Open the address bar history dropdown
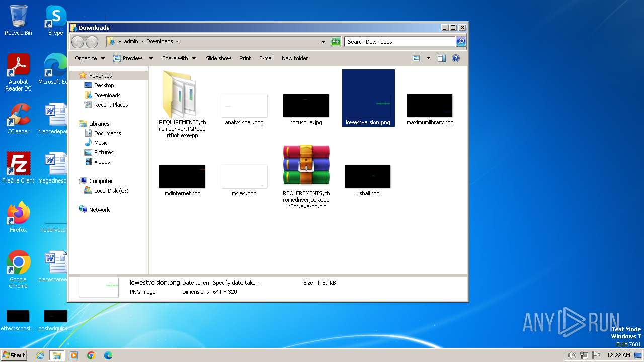 pyautogui.click(x=323, y=42)
